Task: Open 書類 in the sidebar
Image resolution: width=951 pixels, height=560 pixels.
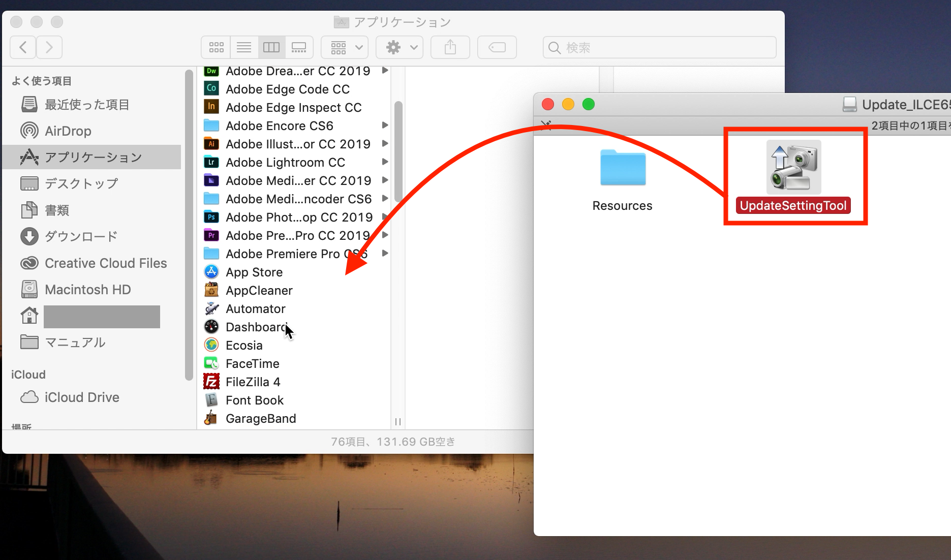Action: pos(91,210)
